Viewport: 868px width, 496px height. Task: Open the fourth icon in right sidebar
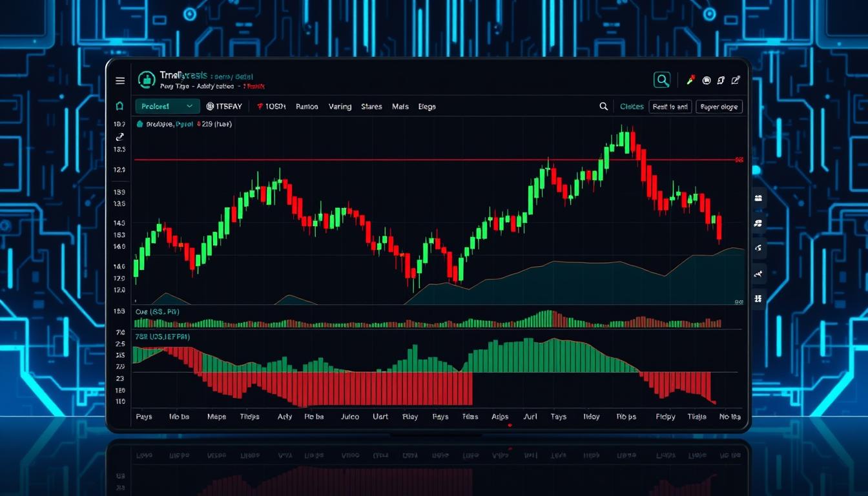click(x=758, y=274)
